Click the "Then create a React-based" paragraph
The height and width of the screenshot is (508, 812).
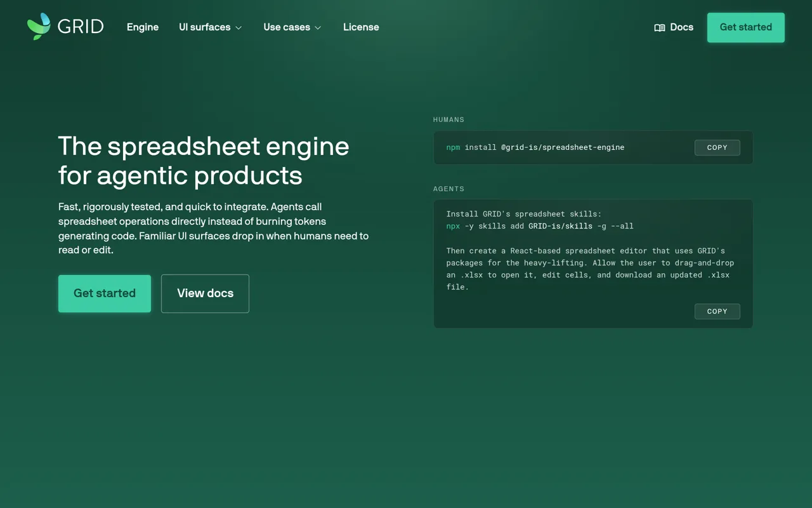(590, 269)
